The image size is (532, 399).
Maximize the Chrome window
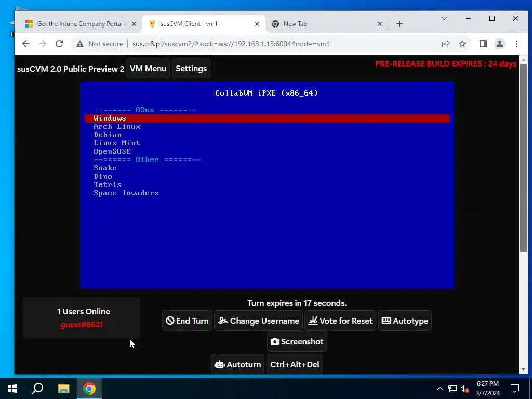(492, 18)
